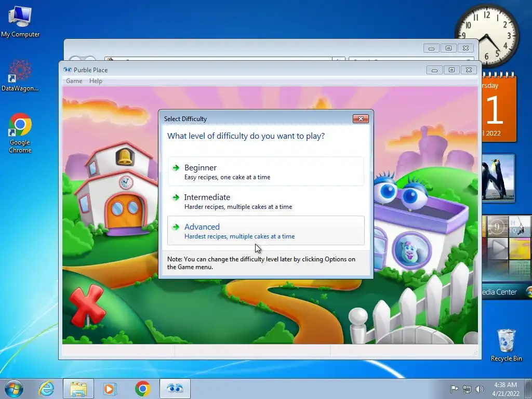
Task: Click the Purble Place title bar eyes icon
Action: click(x=68, y=70)
